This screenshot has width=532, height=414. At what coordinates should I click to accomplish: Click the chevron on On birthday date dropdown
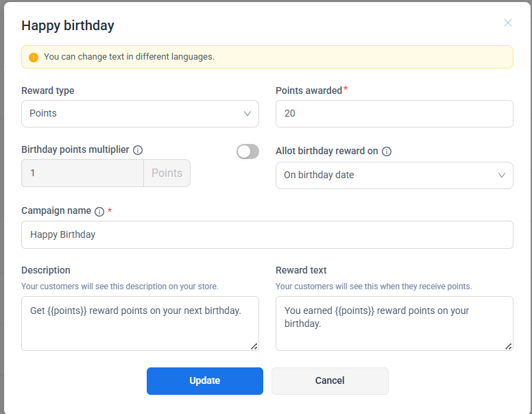[502, 175]
